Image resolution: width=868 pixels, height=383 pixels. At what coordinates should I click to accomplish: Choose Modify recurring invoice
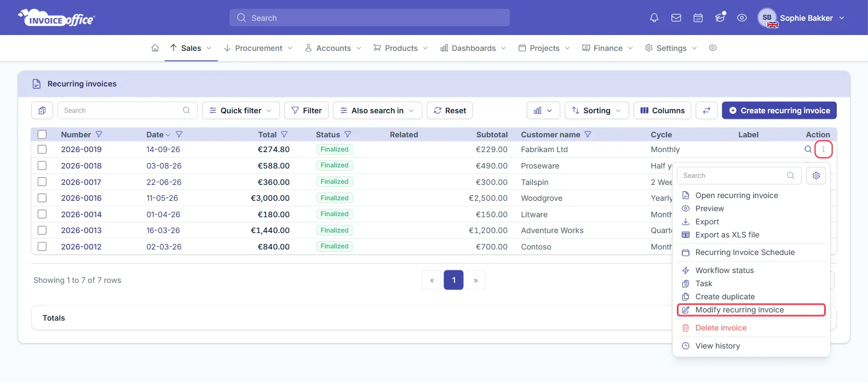(751, 310)
